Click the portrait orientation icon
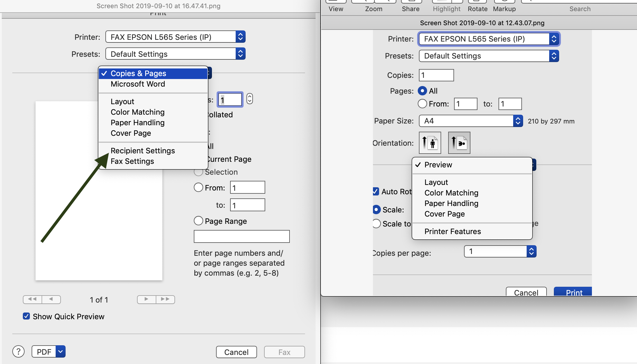 point(430,143)
